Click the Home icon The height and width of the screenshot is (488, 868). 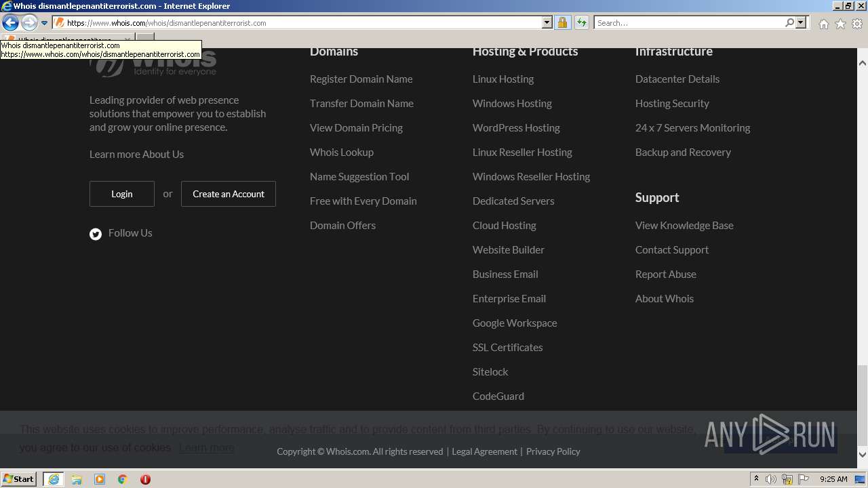tap(823, 24)
